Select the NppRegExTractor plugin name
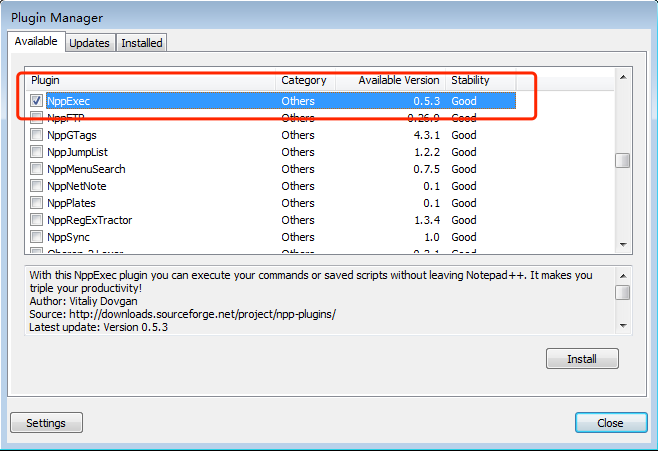The width and height of the screenshot is (658, 452). coord(89,220)
